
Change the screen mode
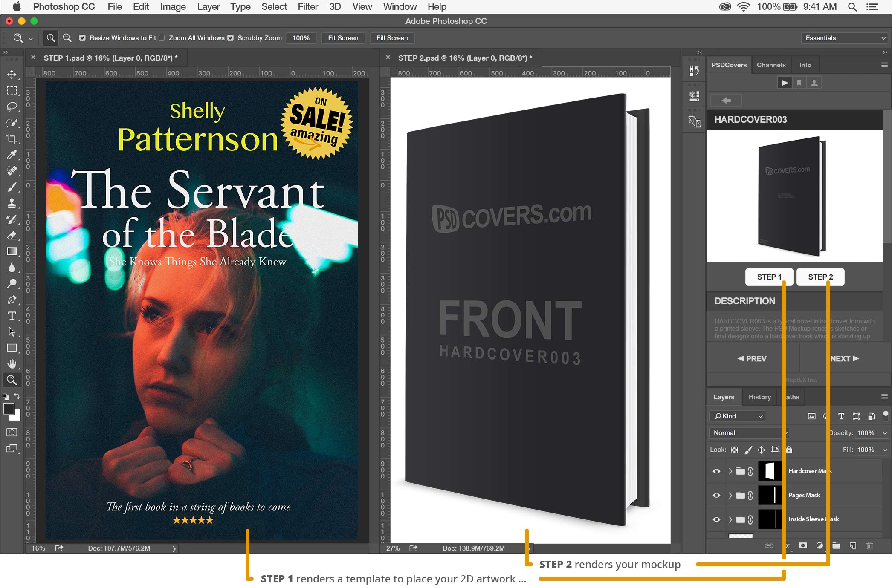tap(12, 448)
